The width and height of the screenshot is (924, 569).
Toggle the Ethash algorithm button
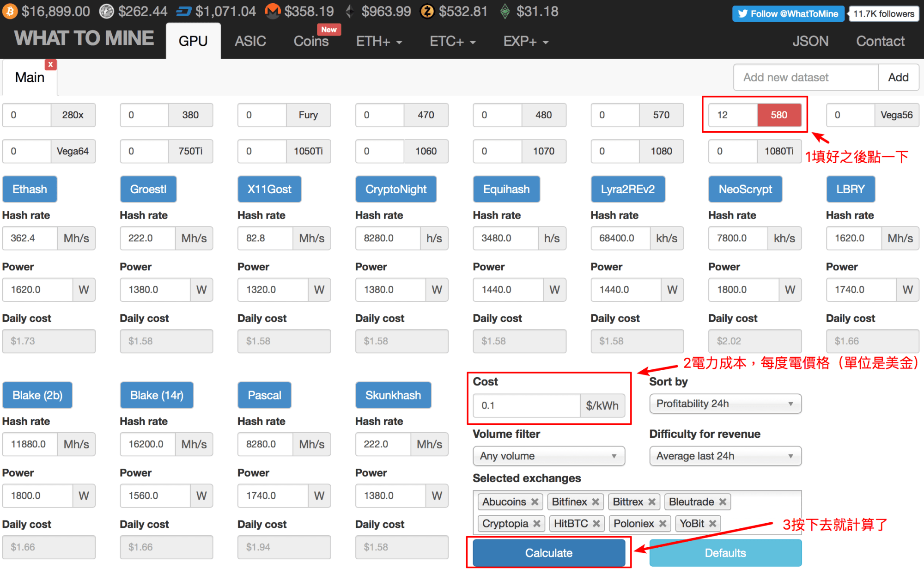point(30,189)
